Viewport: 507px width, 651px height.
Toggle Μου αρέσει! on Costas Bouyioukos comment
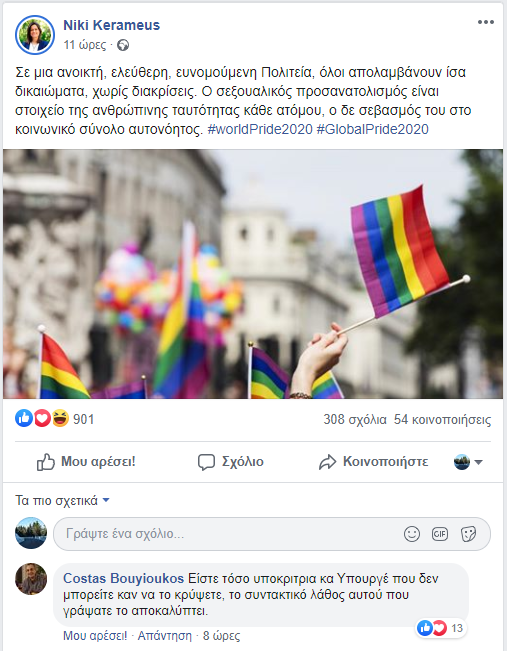(x=95, y=636)
